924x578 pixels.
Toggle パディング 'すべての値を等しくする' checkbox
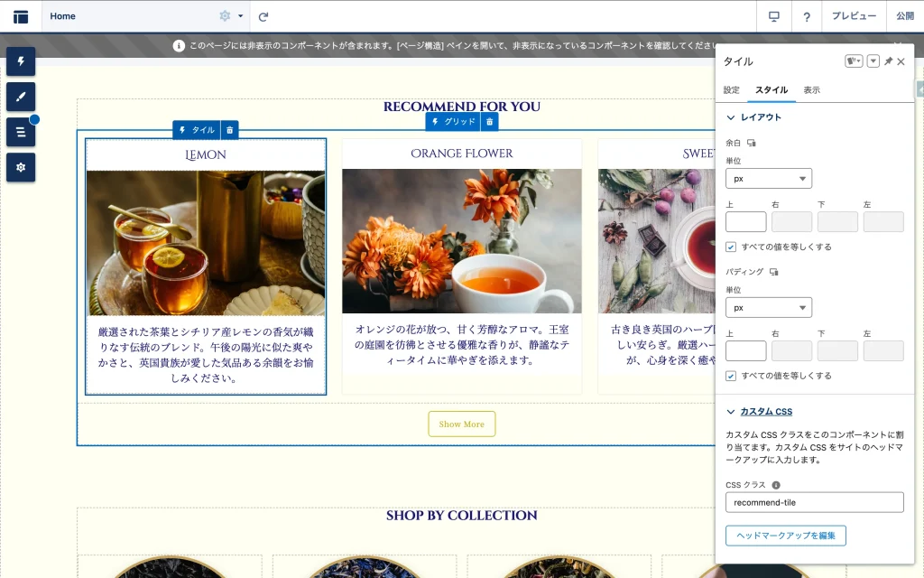(x=732, y=376)
